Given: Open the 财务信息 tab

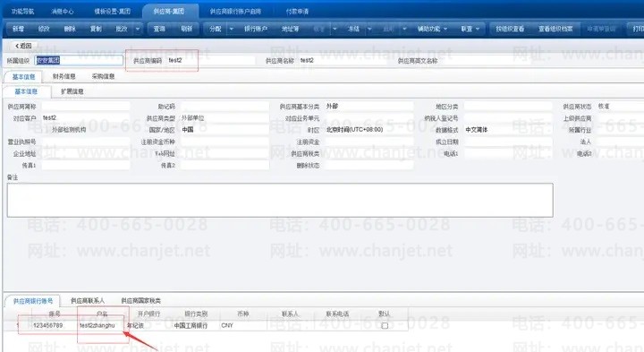Looking at the screenshot, I should 64,76.
